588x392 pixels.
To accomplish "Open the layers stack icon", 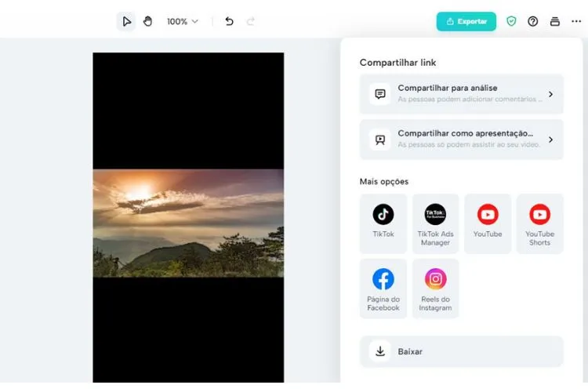I will pos(554,21).
